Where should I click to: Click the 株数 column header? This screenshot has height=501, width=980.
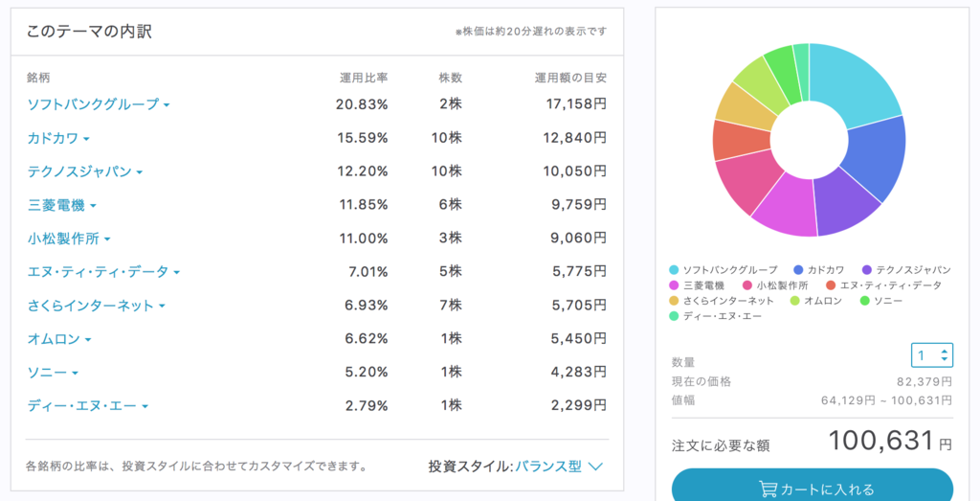click(x=451, y=79)
